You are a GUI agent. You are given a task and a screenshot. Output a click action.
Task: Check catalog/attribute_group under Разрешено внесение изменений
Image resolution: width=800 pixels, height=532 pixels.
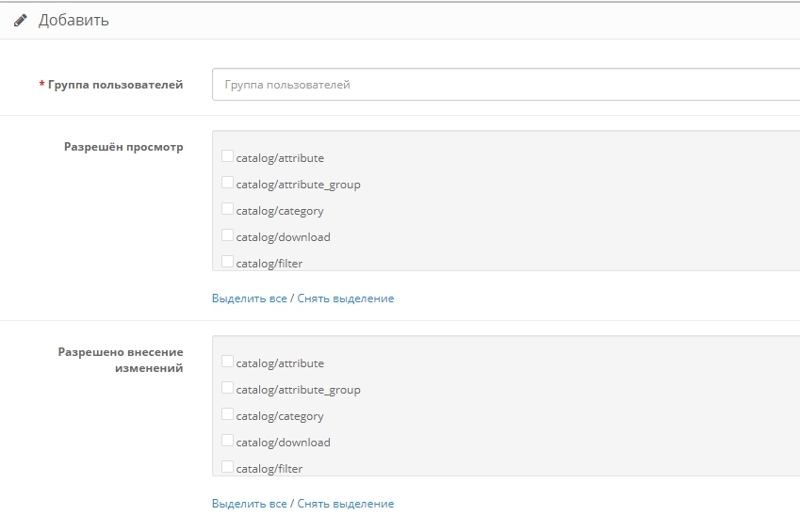(x=227, y=388)
